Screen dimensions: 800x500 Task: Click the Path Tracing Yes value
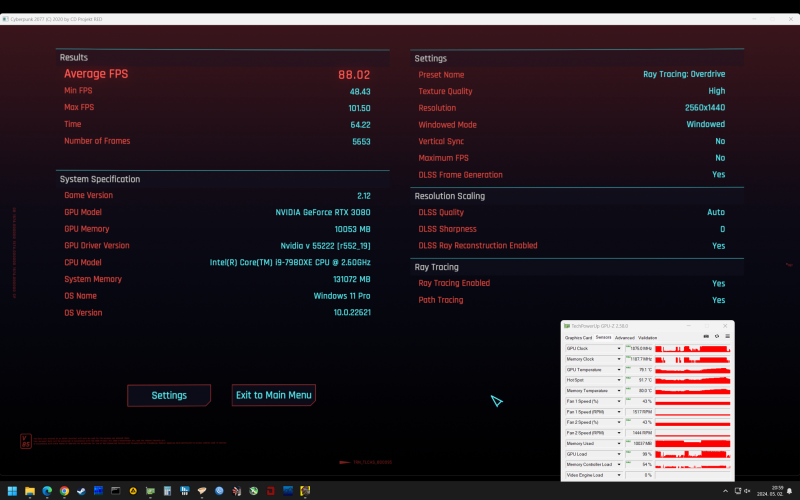click(719, 300)
